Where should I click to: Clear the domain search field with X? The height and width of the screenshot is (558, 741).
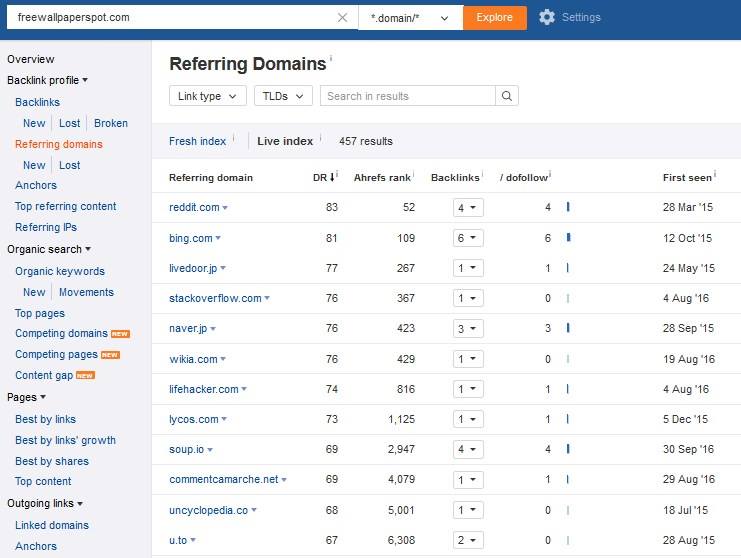pyautogui.click(x=342, y=17)
